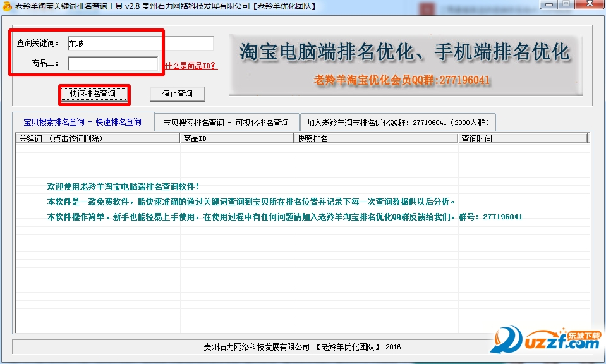Click the 快照排名 column header

click(375, 138)
